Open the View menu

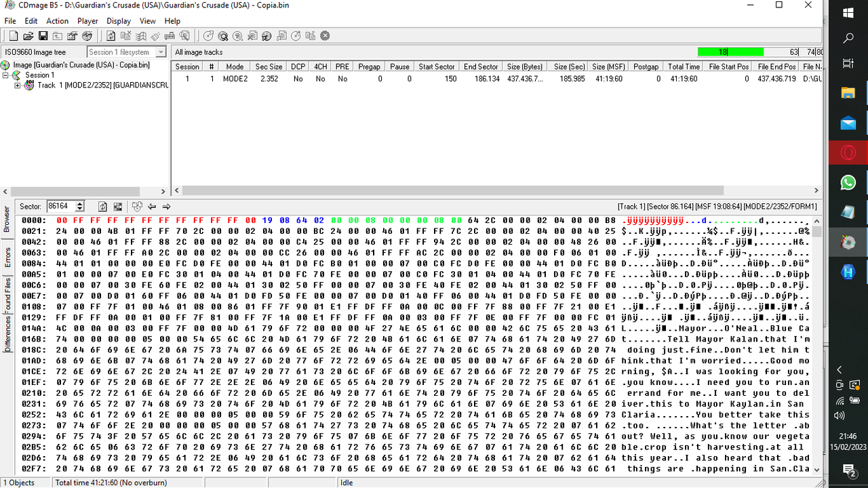[148, 21]
